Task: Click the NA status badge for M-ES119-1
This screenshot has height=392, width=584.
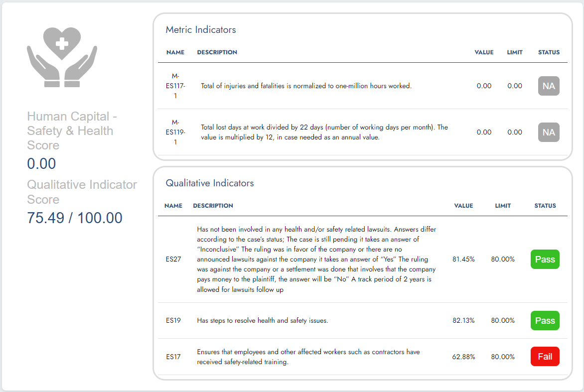Action: pos(549,132)
